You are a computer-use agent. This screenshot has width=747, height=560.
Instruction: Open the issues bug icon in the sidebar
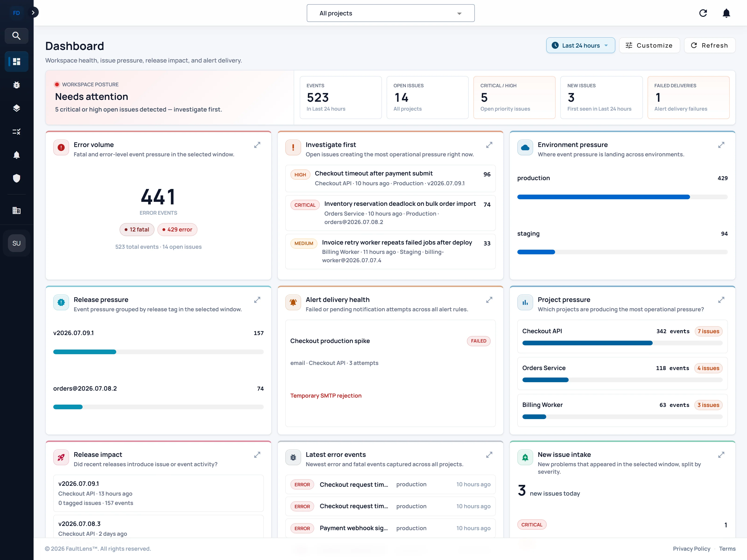point(16,85)
